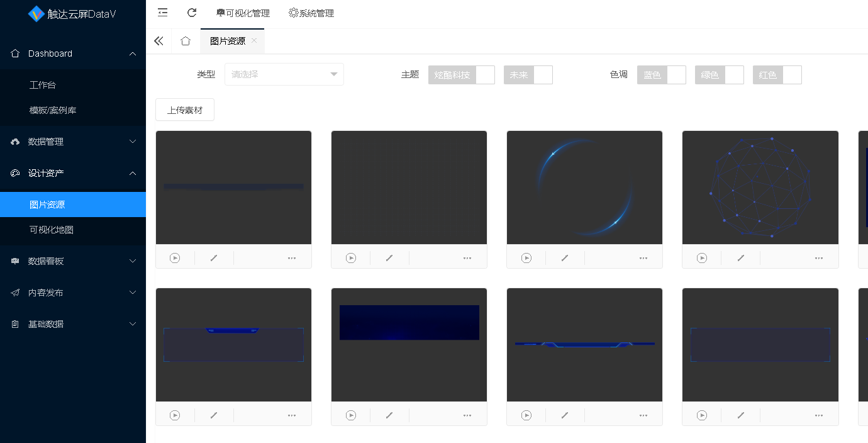Click edit pencil under dark blue banner image

(x=389, y=415)
